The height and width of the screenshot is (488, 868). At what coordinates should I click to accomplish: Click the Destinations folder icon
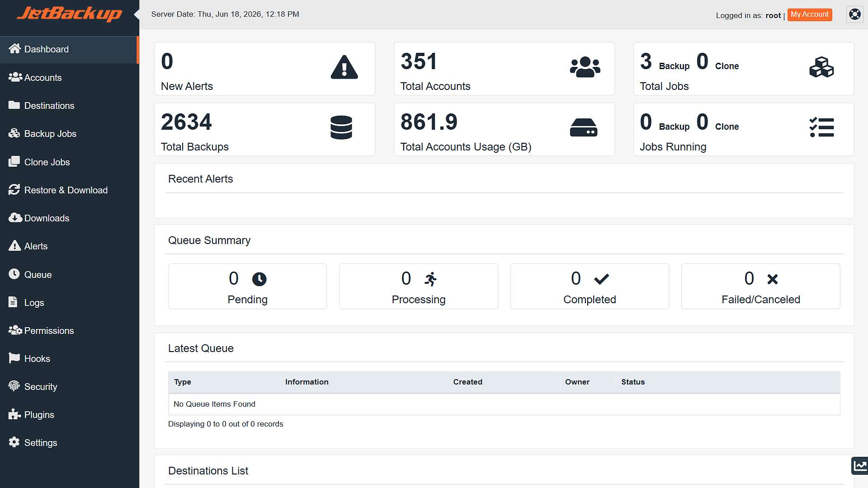coord(14,105)
